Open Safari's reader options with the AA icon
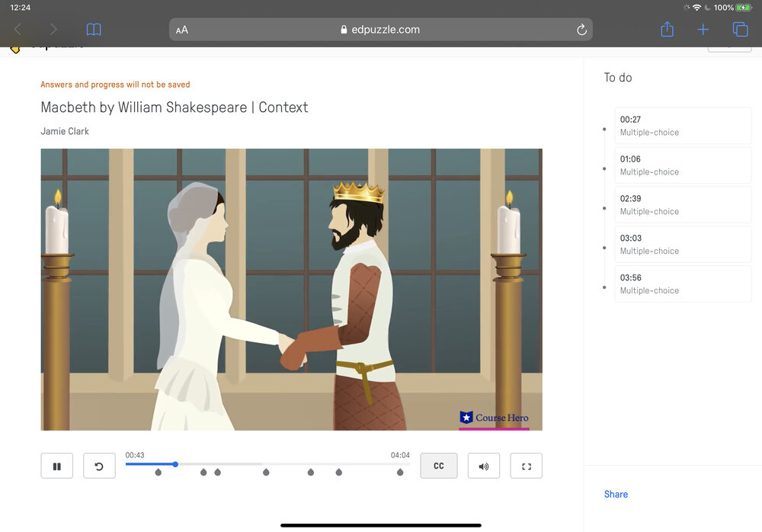 [x=181, y=29]
